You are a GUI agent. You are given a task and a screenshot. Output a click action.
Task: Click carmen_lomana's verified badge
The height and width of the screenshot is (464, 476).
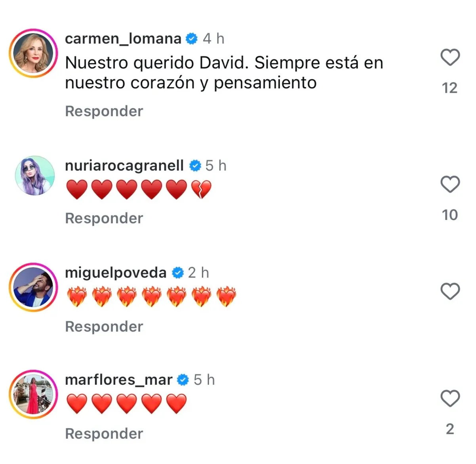[192, 38]
